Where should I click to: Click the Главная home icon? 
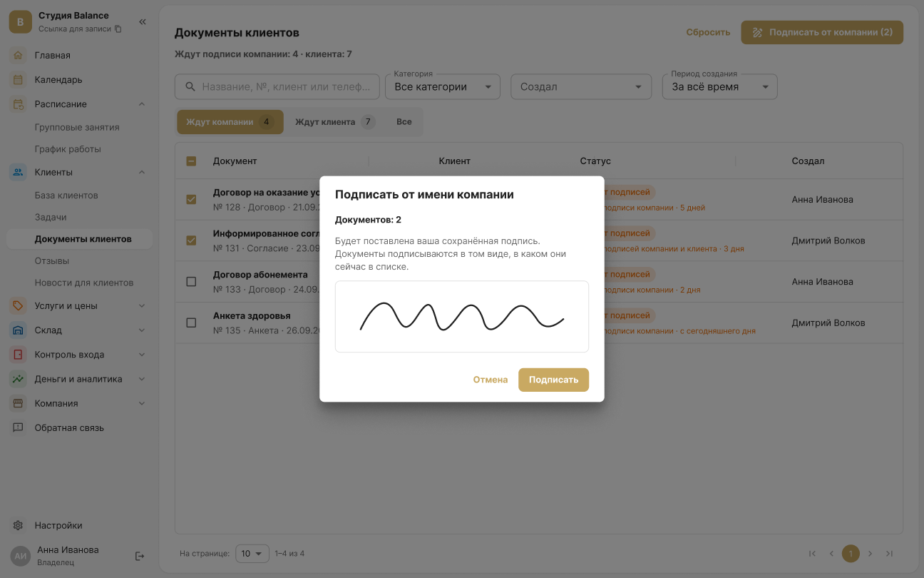click(x=19, y=55)
